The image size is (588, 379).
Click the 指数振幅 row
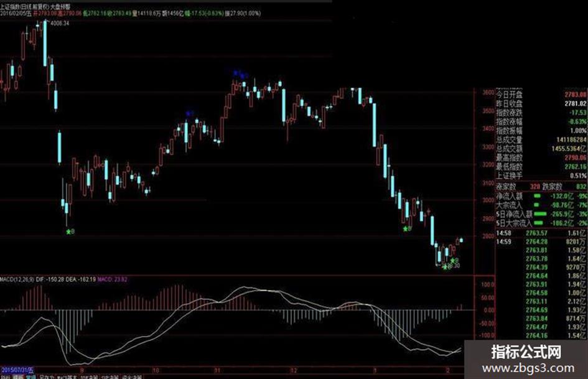click(x=541, y=131)
